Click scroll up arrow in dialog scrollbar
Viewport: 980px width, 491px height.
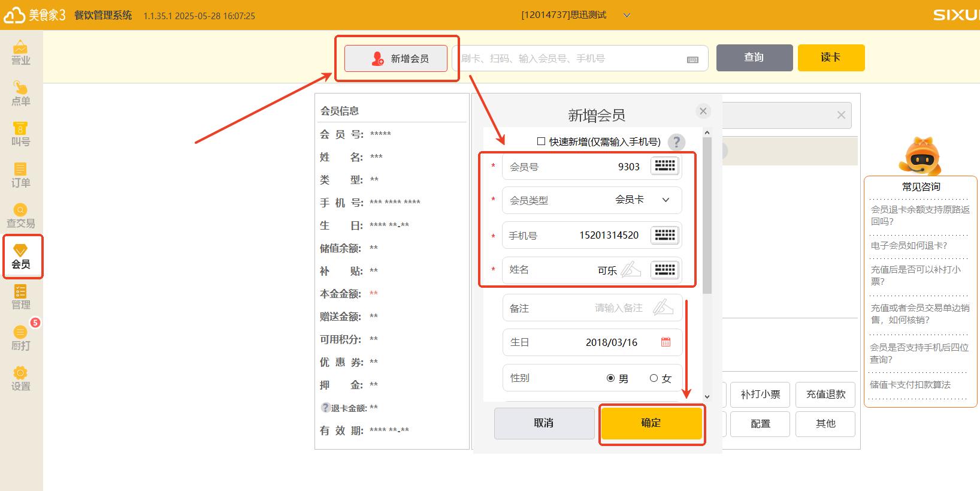click(x=707, y=132)
